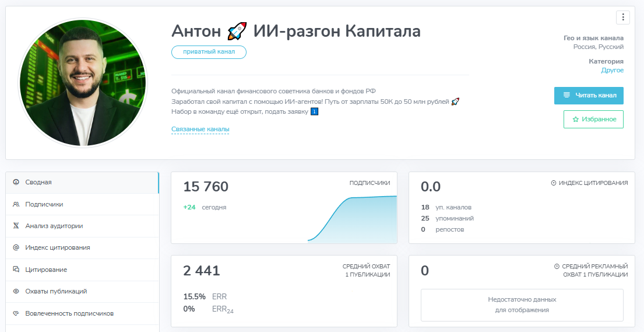This screenshot has width=644, height=332.
Task: Click the 0 average ad reach value
Action: coord(425,271)
